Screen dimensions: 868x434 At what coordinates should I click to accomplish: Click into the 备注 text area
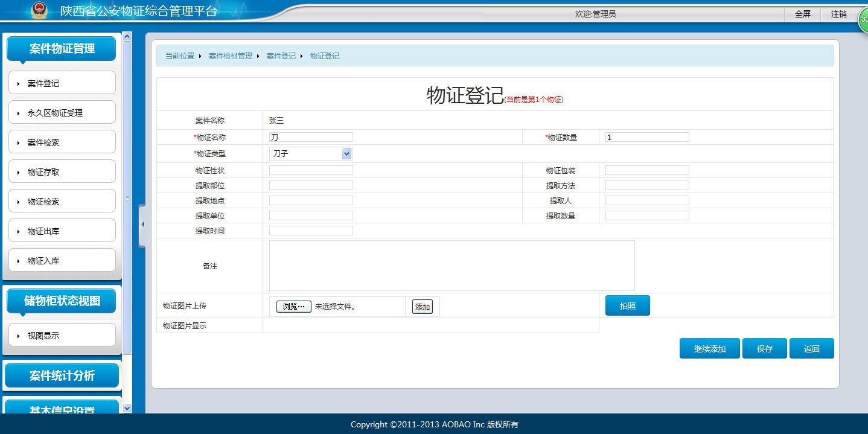coord(452,266)
